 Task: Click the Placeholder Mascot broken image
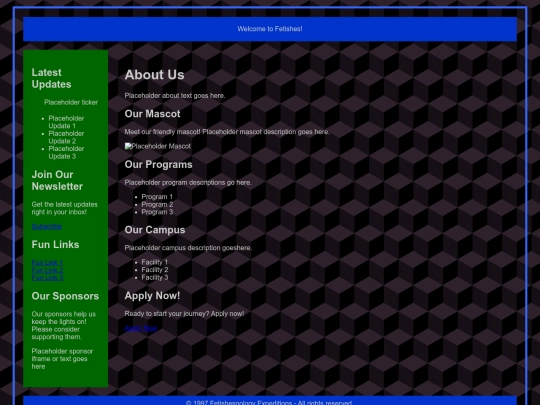tap(158, 146)
